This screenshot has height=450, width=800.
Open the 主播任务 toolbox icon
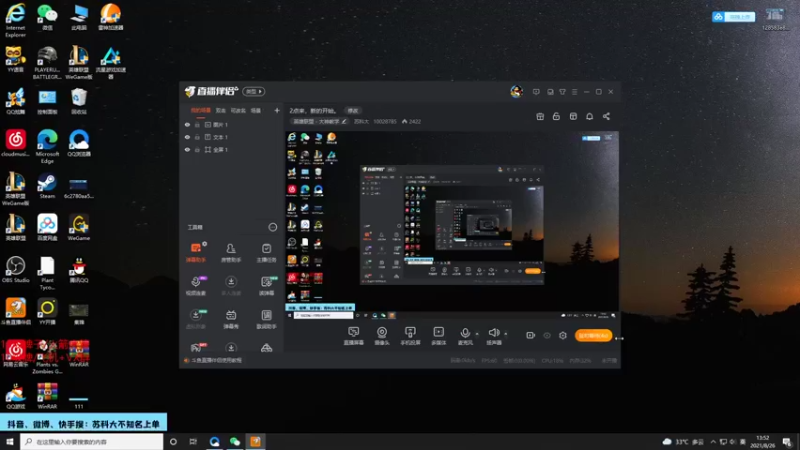tap(266, 252)
